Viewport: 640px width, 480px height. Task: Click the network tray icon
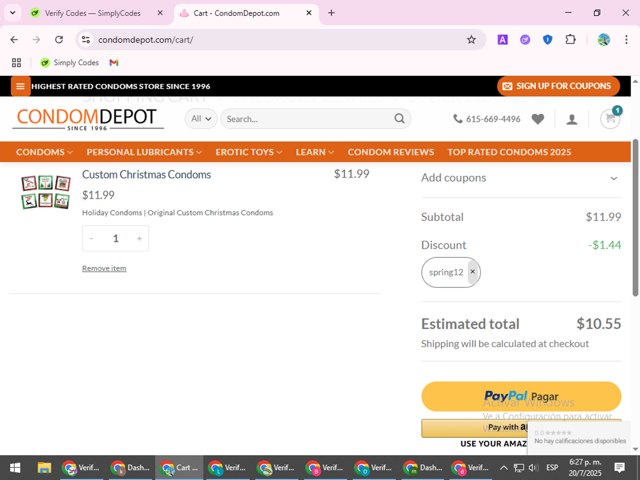[519, 468]
